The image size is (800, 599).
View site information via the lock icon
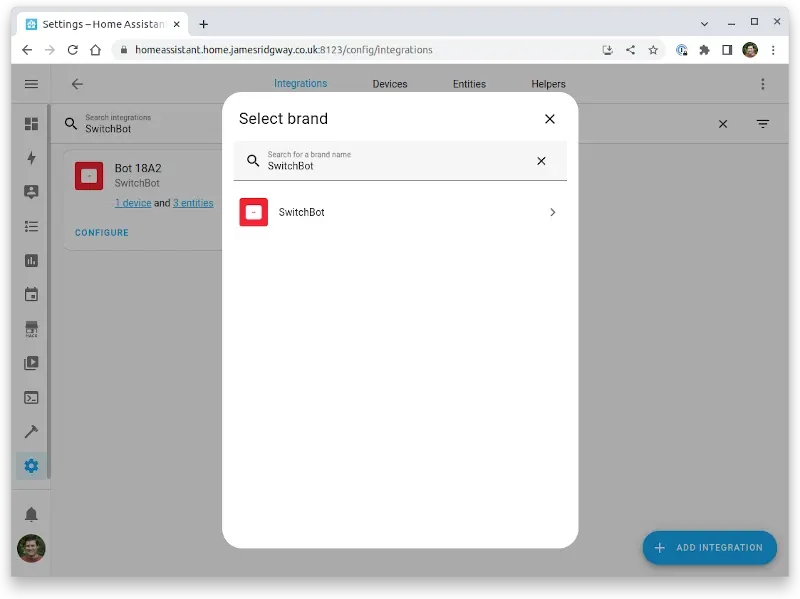123,50
